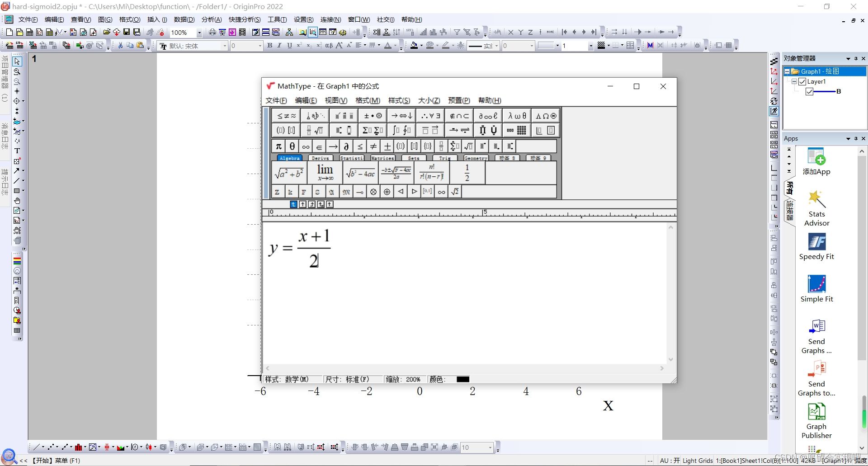Click inside the MathType equation editing area
Screen dimensions: 868x466
point(465,293)
